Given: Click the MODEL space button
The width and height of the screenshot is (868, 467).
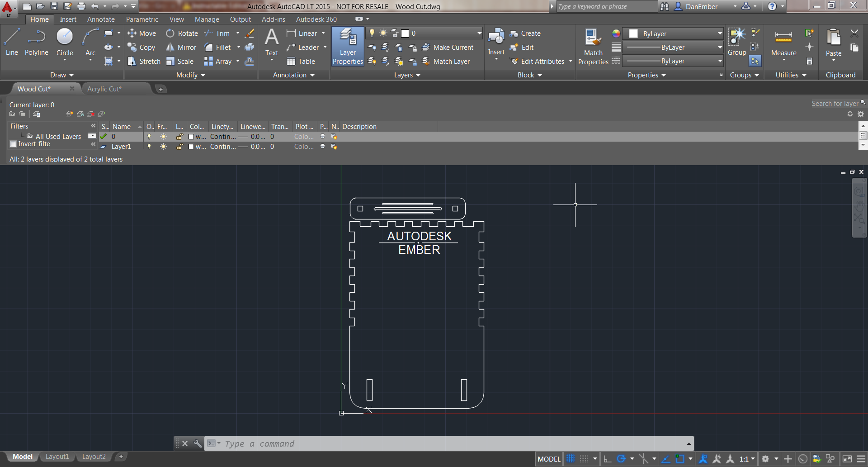Looking at the screenshot, I should point(549,459).
